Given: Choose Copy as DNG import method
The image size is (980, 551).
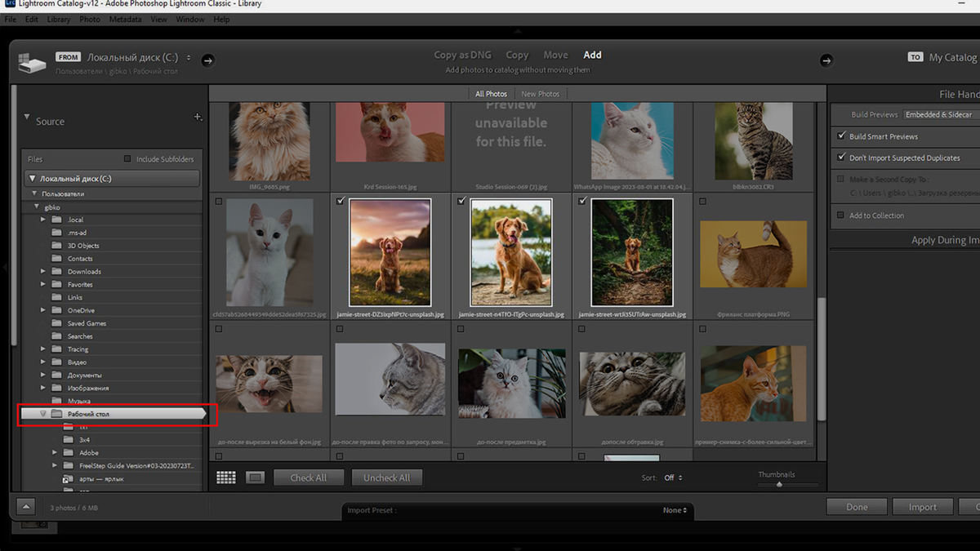Looking at the screenshot, I should (x=462, y=56).
